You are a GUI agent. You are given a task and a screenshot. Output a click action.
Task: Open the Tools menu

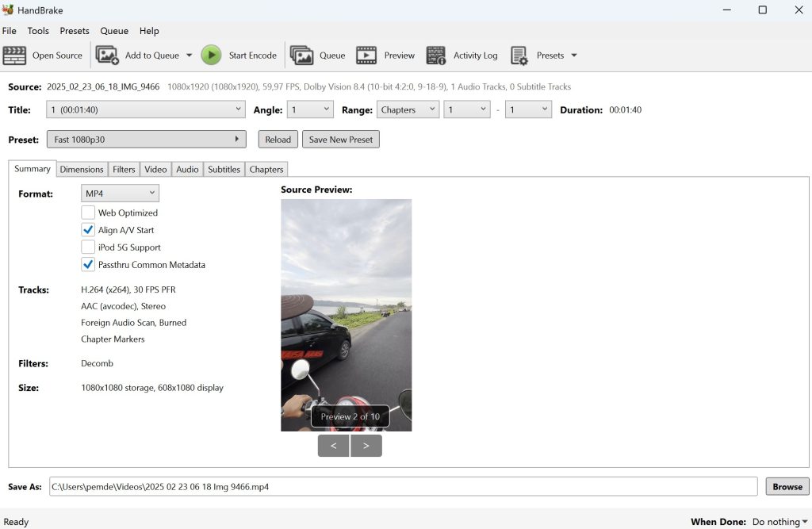[38, 31]
